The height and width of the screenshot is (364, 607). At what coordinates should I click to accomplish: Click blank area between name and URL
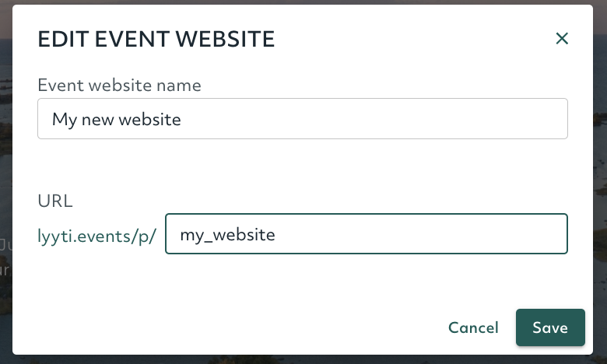303,166
